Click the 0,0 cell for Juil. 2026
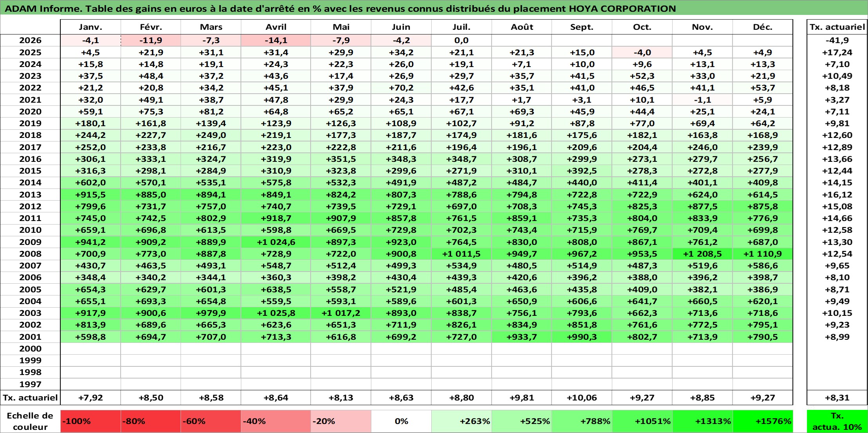 click(461, 40)
